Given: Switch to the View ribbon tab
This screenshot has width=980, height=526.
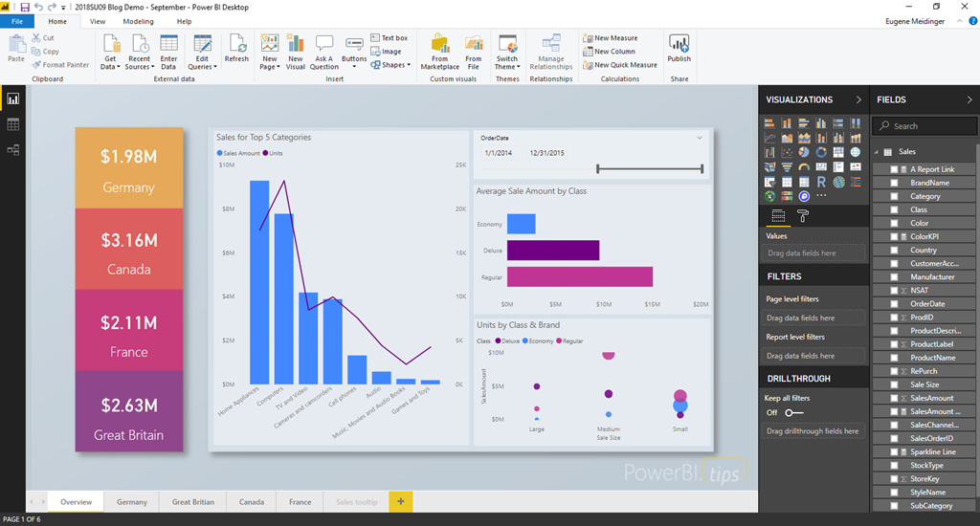Looking at the screenshot, I should (x=98, y=21).
